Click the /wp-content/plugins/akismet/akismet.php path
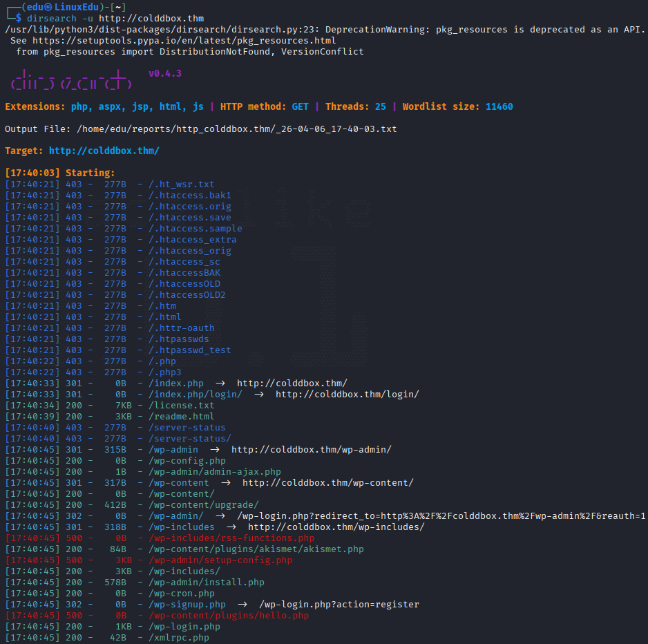 coord(256,549)
